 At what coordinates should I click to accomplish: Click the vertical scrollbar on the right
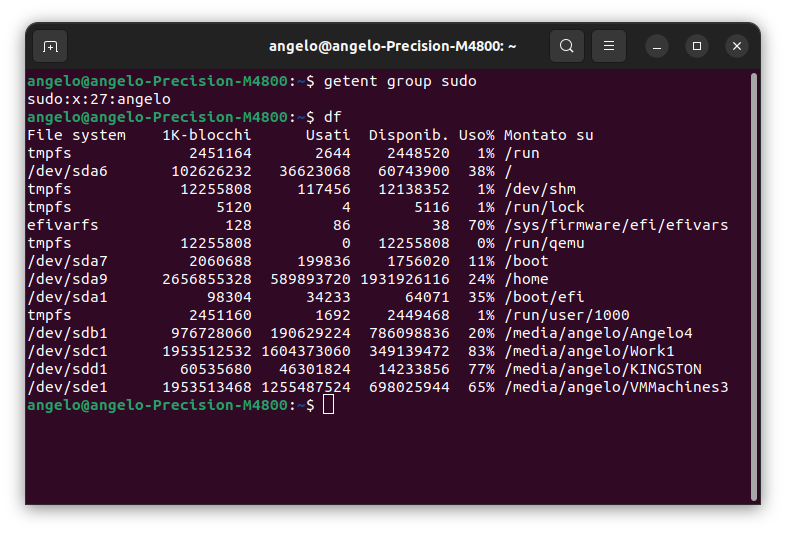[x=754, y=287]
